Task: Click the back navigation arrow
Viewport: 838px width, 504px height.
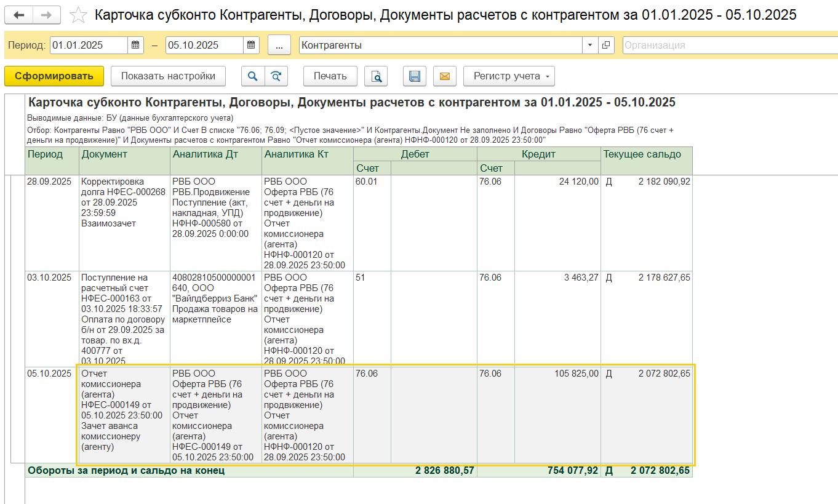Action: click(x=18, y=15)
